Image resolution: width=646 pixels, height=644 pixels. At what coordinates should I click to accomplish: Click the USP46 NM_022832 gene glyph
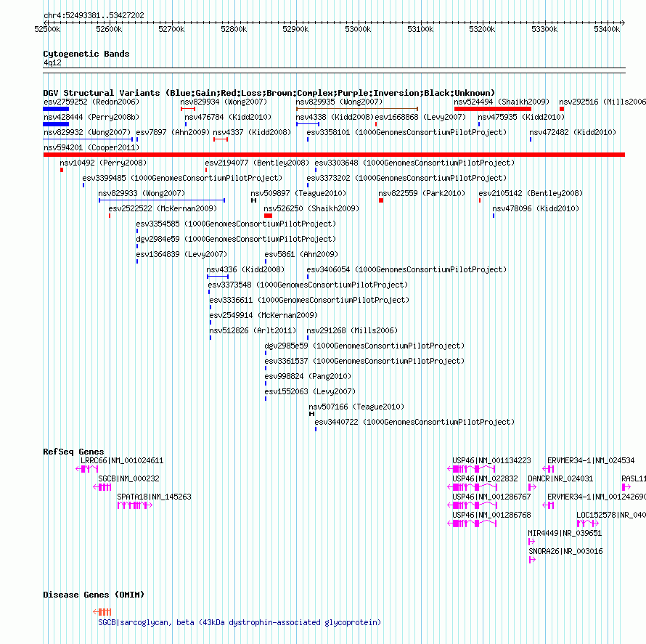(472, 487)
